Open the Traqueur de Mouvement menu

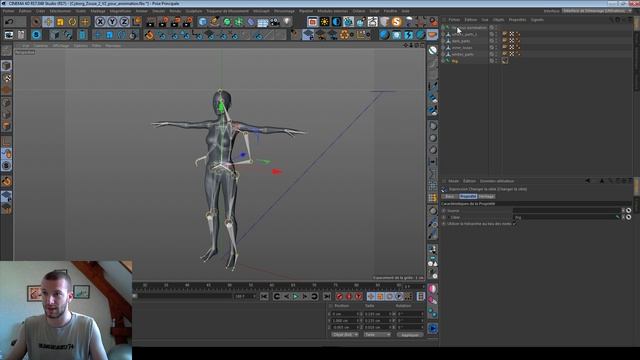pos(227,11)
